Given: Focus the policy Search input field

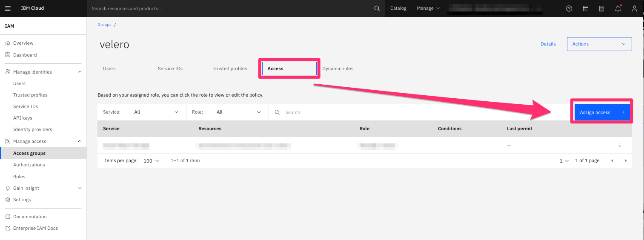Looking at the screenshot, I should pos(419,112).
